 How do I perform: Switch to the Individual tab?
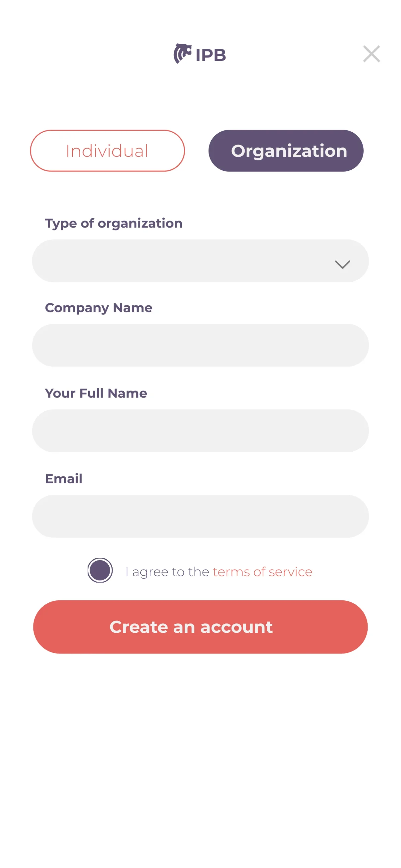pos(108,151)
